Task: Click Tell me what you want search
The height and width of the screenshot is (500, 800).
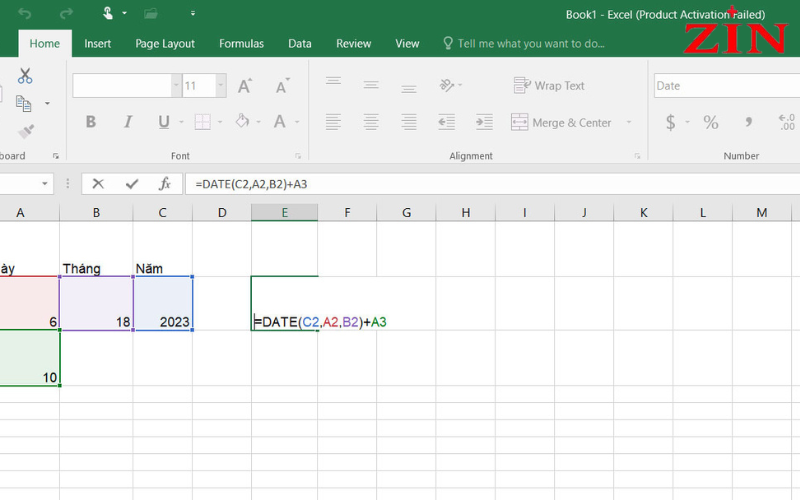Action: click(x=524, y=44)
